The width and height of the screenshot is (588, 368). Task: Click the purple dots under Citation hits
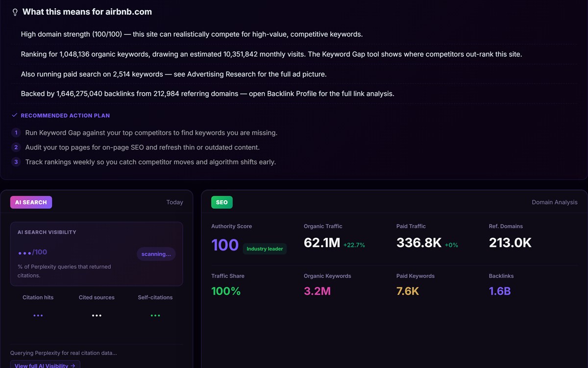click(38, 315)
